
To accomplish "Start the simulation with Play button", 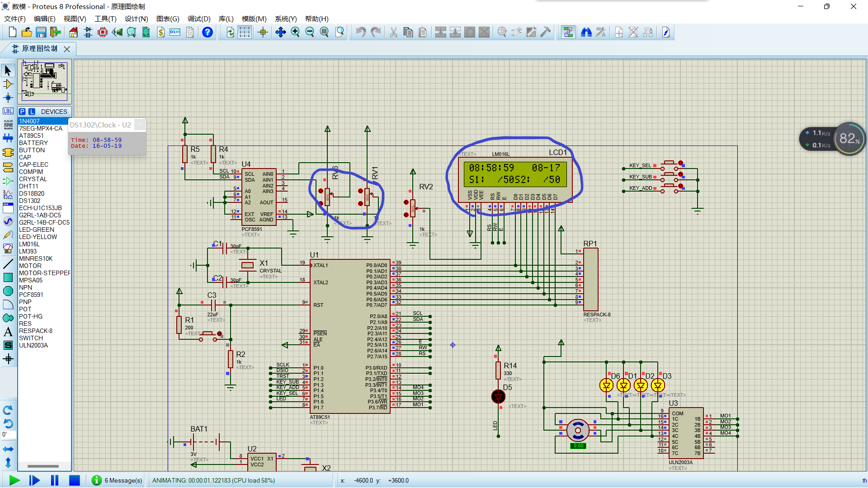I will pos(14,480).
